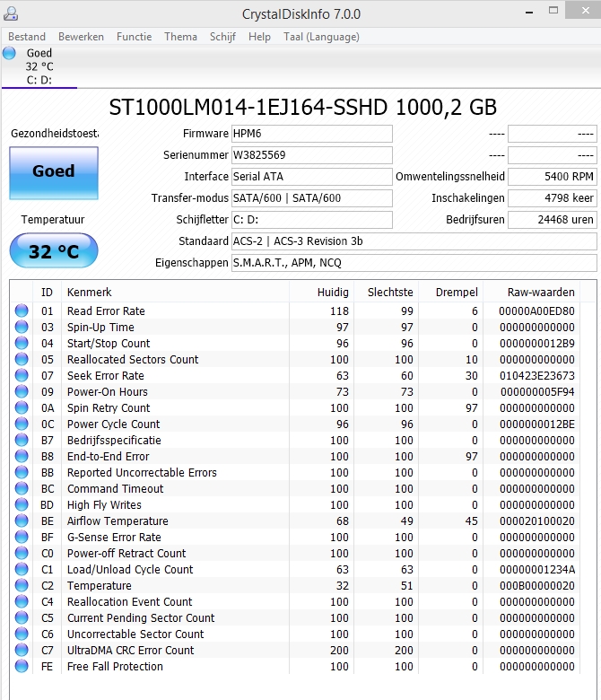Click the disk status orb above the C: D: tab

click(10, 54)
